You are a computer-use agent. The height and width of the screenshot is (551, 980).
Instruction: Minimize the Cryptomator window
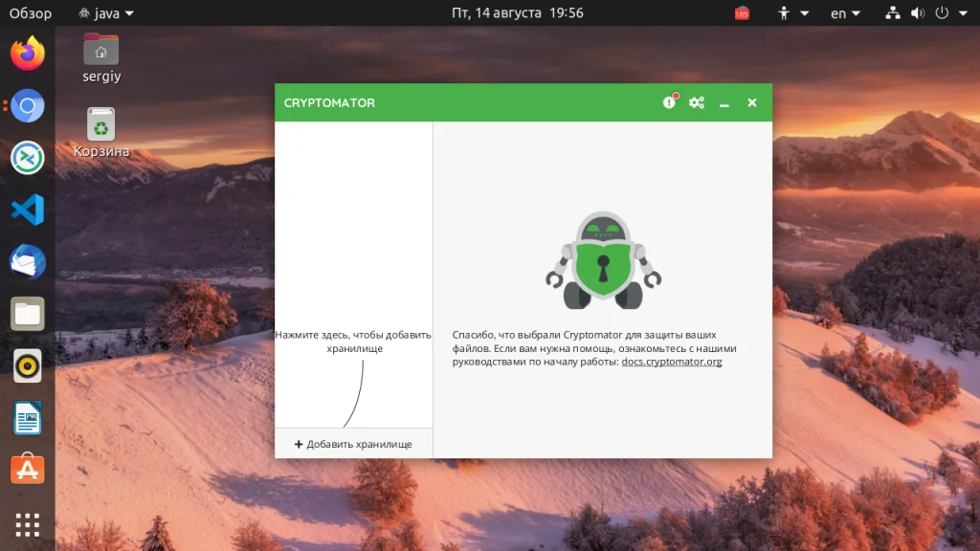tap(724, 103)
